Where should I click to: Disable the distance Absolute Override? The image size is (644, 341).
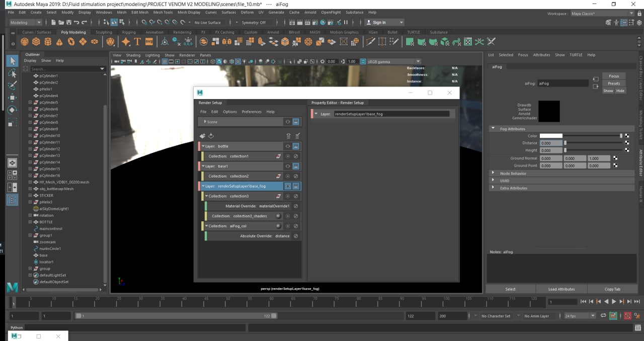coord(296,236)
